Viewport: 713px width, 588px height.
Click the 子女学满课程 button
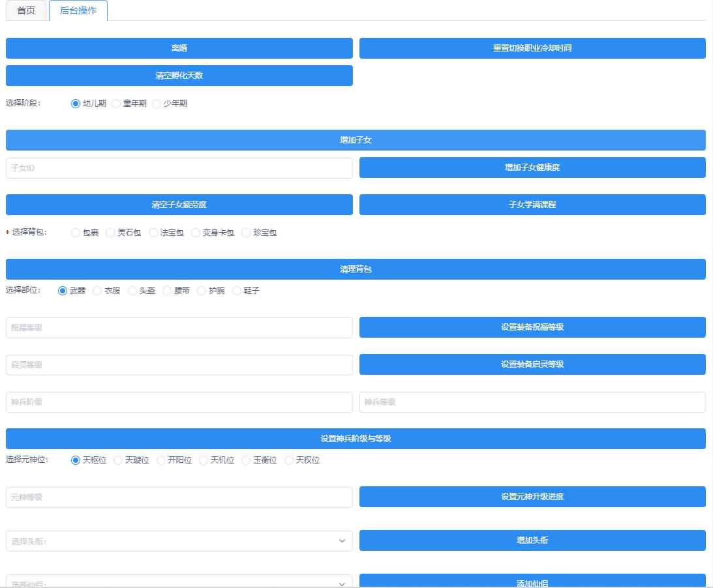pos(532,205)
